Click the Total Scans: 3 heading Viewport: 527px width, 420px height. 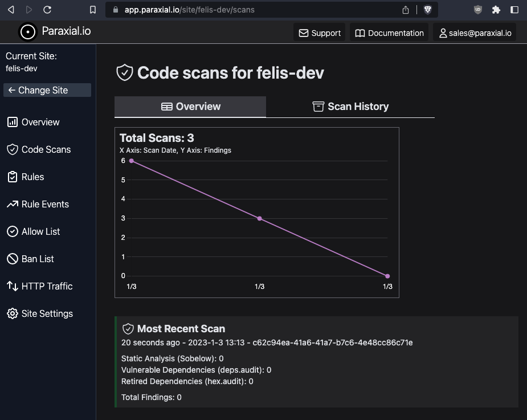click(157, 138)
